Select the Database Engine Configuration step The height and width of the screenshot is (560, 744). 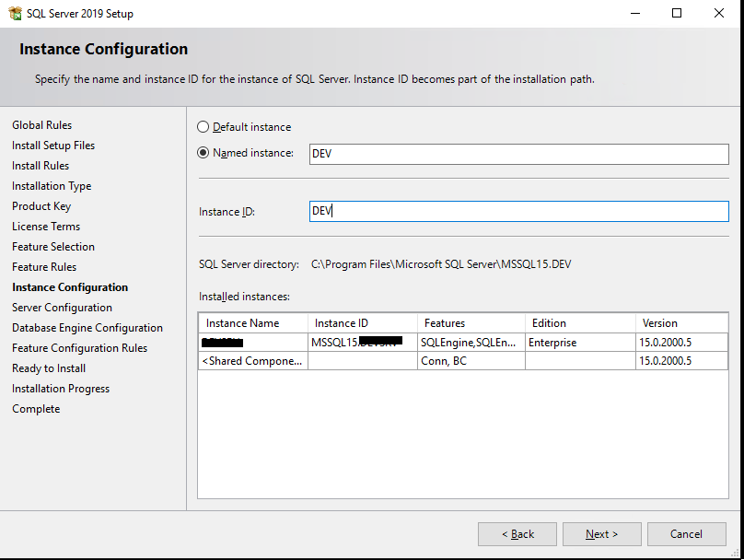pos(87,327)
